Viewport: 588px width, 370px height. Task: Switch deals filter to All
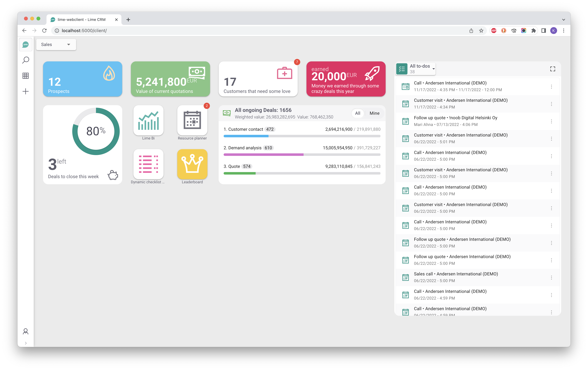coord(358,113)
